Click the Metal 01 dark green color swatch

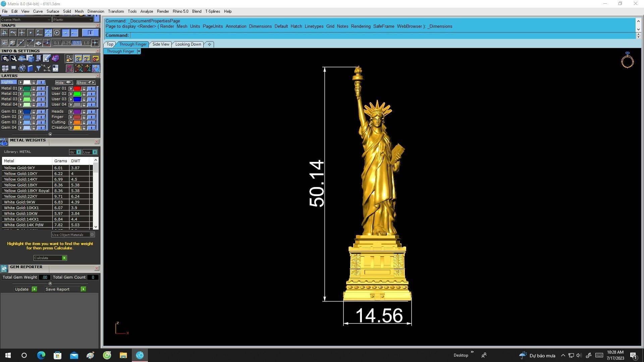[27, 88]
